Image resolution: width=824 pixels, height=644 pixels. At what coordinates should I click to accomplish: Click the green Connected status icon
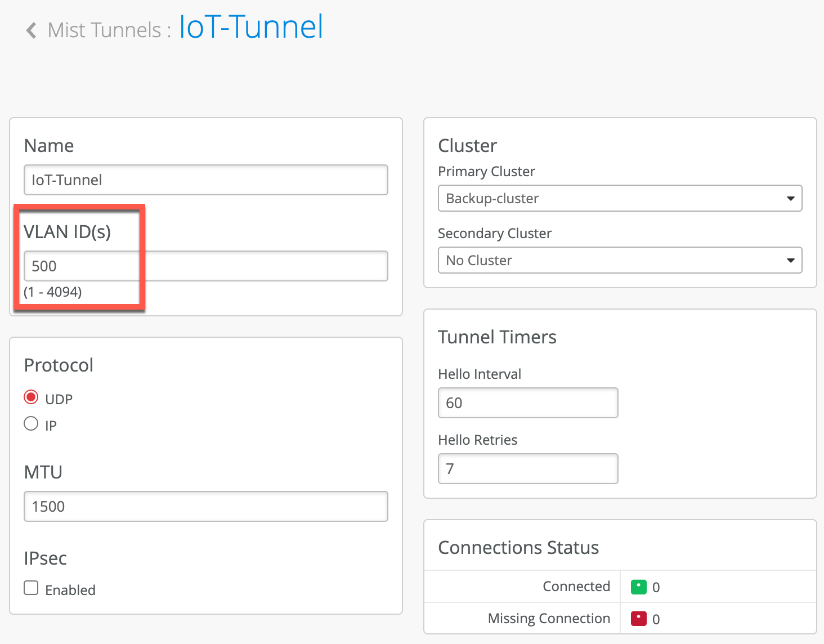pyautogui.click(x=638, y=587)
